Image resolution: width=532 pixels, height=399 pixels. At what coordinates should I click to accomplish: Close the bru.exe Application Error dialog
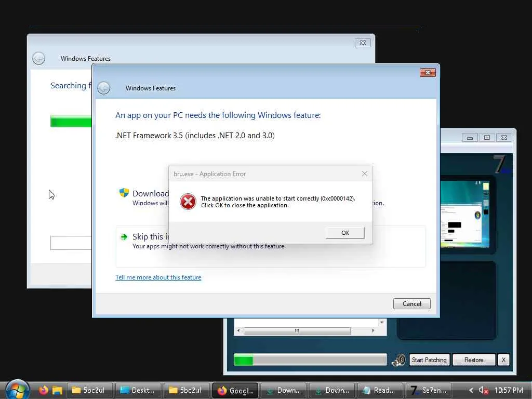(364, 174)
